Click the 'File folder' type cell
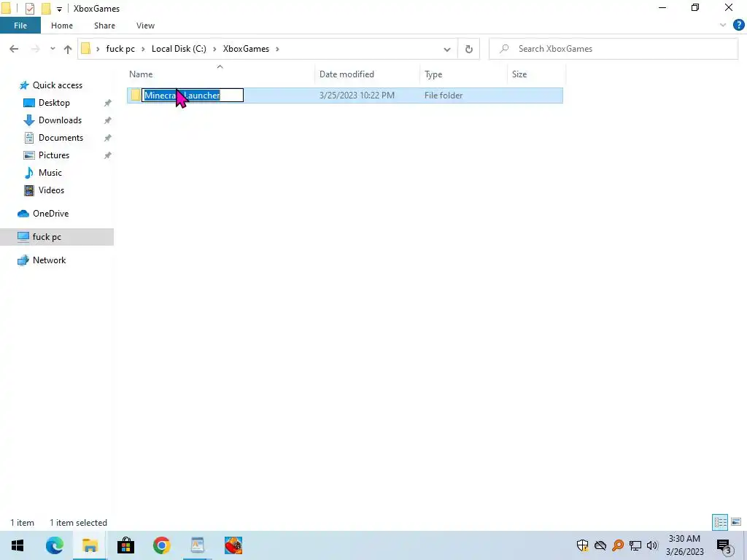The height and width of the screenshot is (560, 747). [x=444, y=96]
